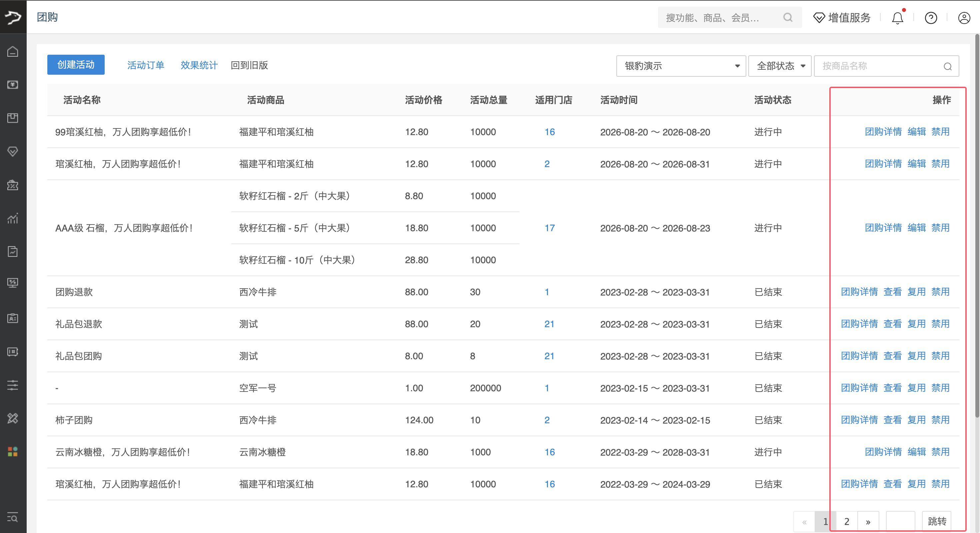Open the product box icon in the sidebar
The height and width of the screenshot is (533, 980).
[x=13, y=118]
